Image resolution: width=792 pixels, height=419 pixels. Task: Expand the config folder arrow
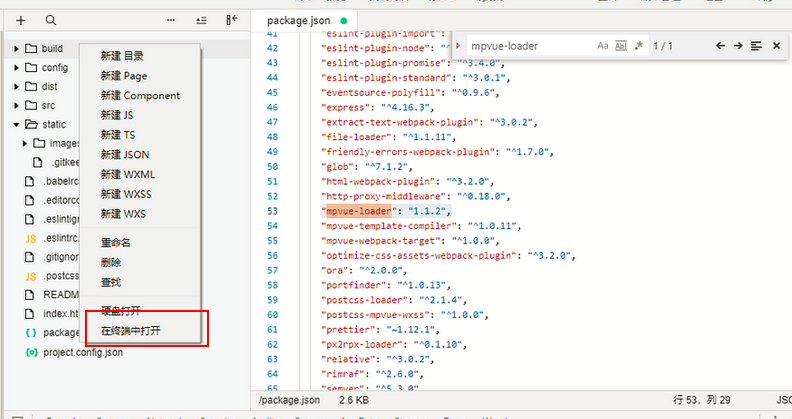16,68
